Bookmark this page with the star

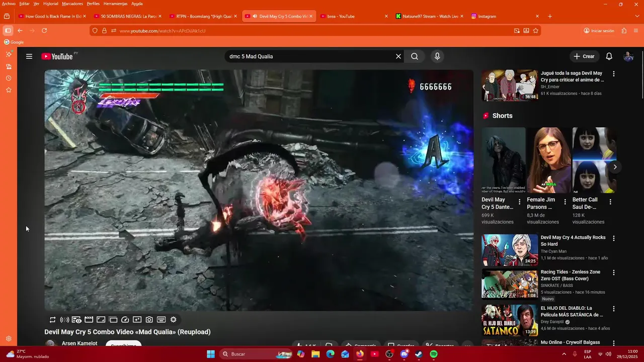[x=536, y=31]
